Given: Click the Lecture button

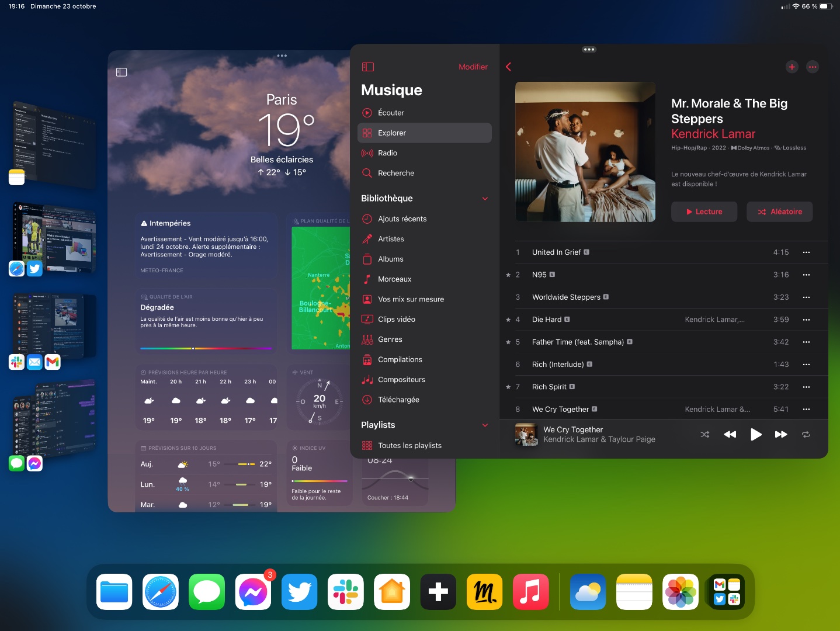Looking at the screenshot, I should click(704, 212).
